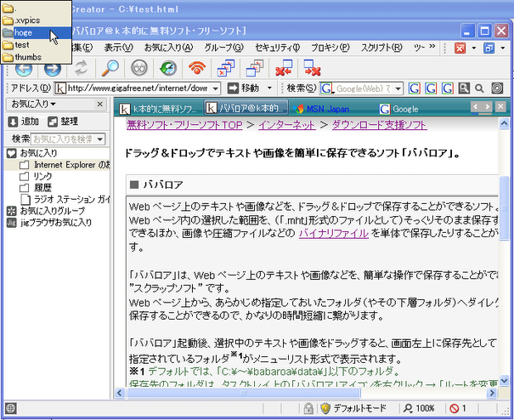Select お気に入り root tree item
514x420 pixels.
[32, 153]
